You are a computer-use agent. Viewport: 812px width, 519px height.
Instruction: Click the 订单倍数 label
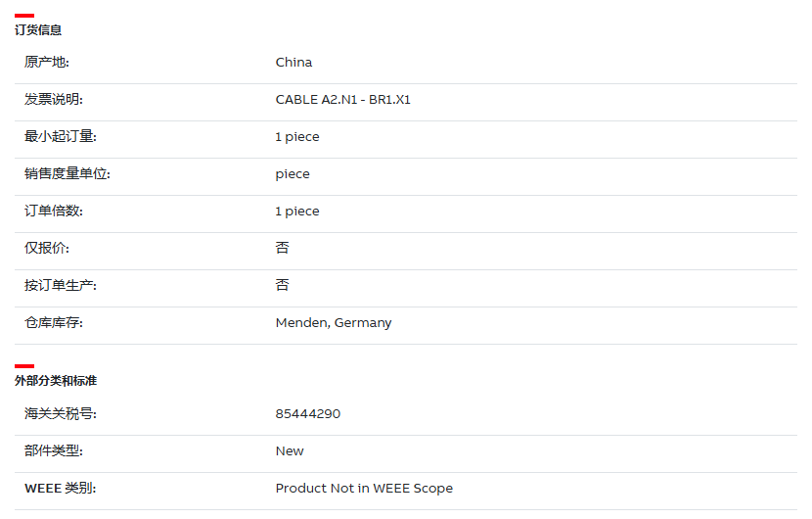pos(54,211)
